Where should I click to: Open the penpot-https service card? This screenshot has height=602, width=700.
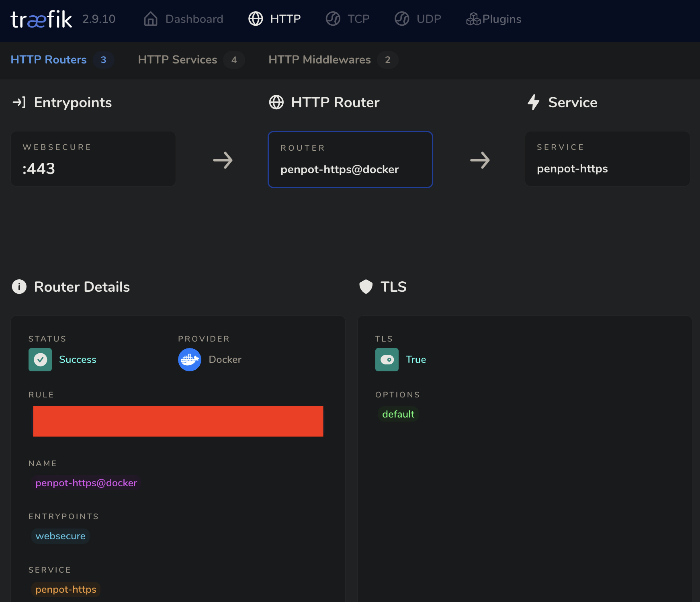point(608,159)
